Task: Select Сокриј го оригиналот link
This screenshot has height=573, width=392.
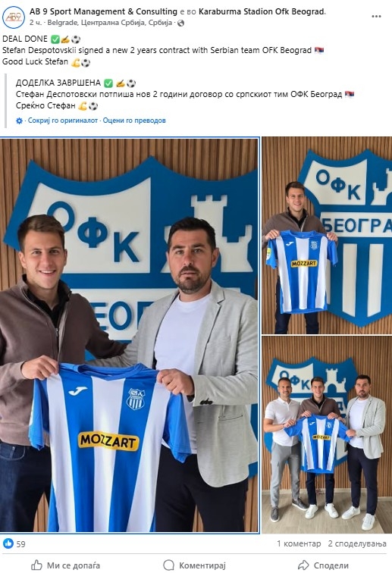Action: click(x=63, y=121)
